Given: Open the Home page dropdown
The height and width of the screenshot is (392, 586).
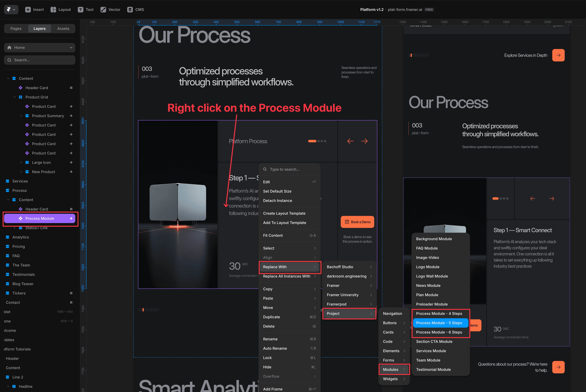Looking at the screenshot, I should (40, 47).
